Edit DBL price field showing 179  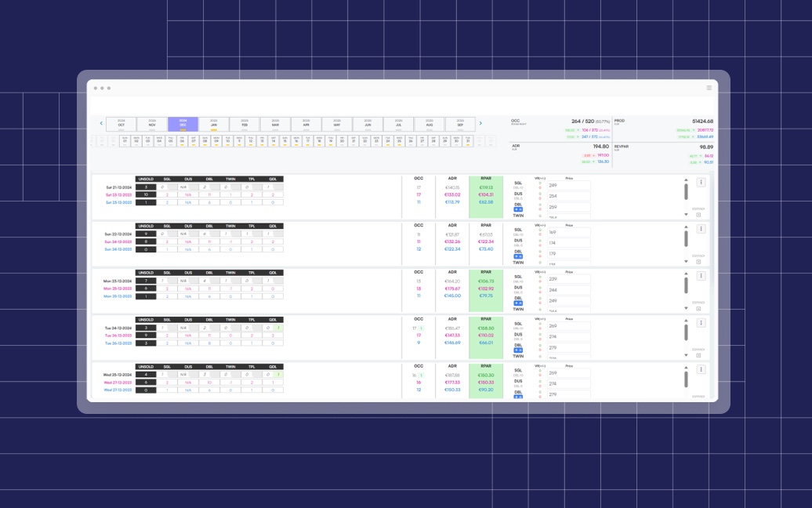coord(568,254)
